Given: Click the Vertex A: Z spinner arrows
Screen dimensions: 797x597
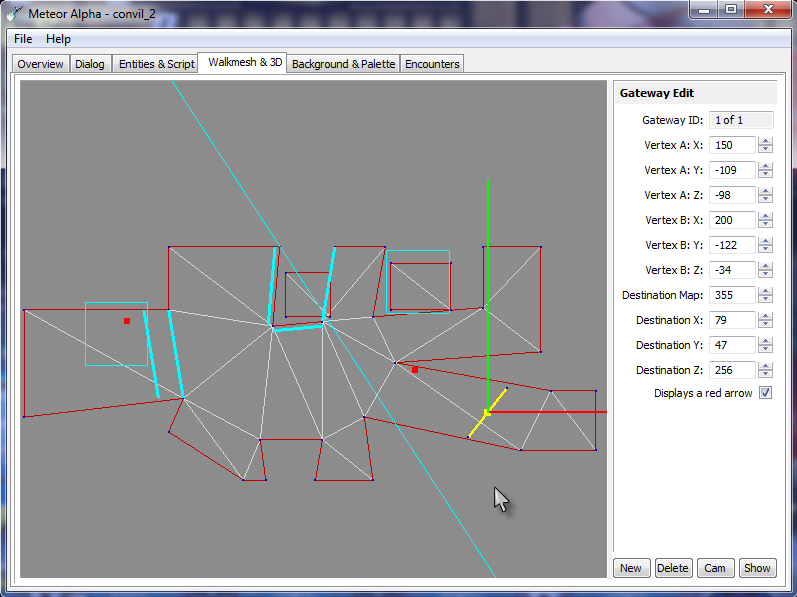Looking at the screenshot, I should pos(765,195).
